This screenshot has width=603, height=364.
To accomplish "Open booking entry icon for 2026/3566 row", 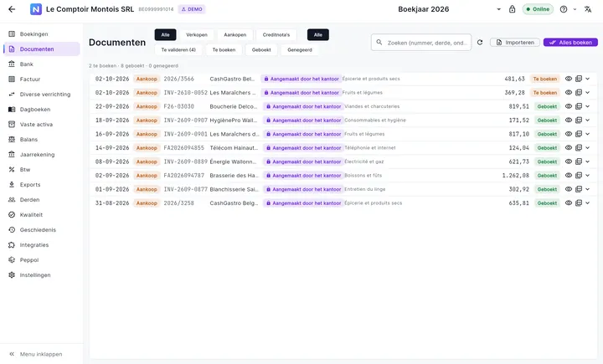I will pos(579,79).
